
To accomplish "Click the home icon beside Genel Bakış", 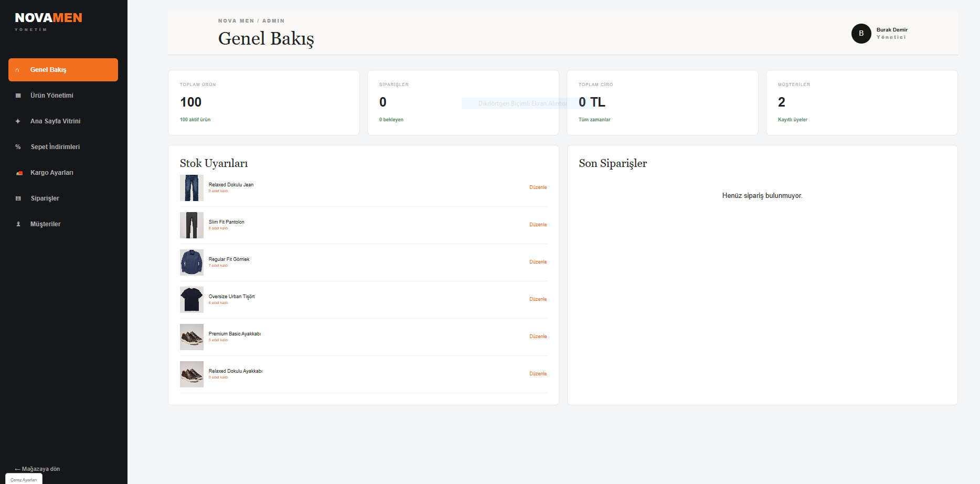I will [17, 70].
